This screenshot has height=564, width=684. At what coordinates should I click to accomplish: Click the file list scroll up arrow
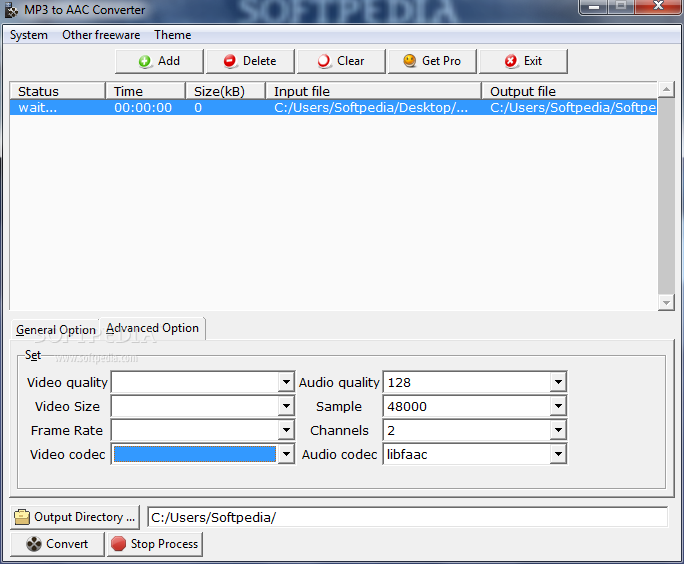(666, 89)
